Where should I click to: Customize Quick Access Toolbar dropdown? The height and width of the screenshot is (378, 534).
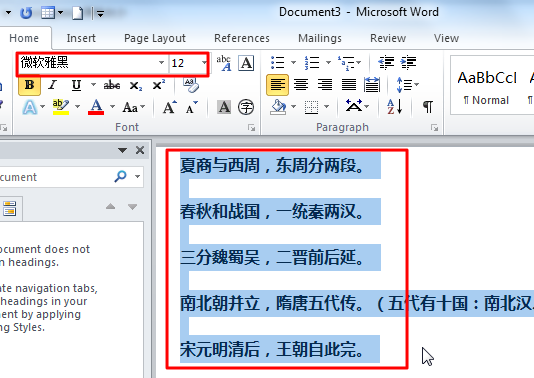pyautogui.click(x=100, y=13)
